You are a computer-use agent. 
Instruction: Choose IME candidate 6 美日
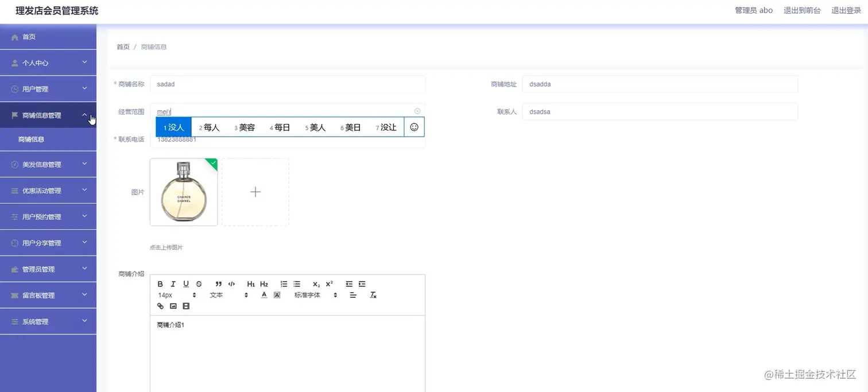pos(351,127)
